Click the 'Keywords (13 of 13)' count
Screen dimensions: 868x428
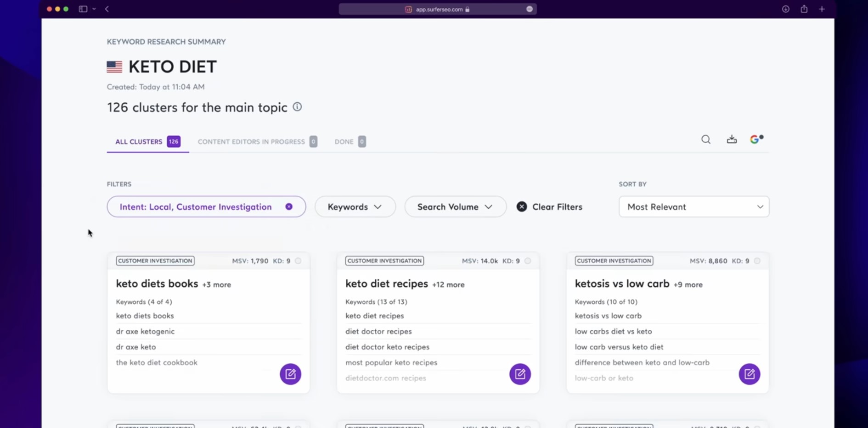click(376, 302)
